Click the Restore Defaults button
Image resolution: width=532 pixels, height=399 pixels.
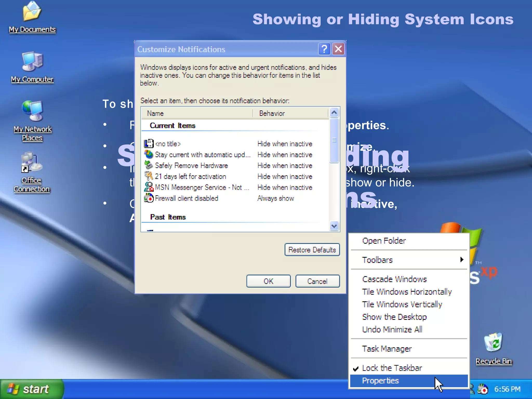[312, 250]
